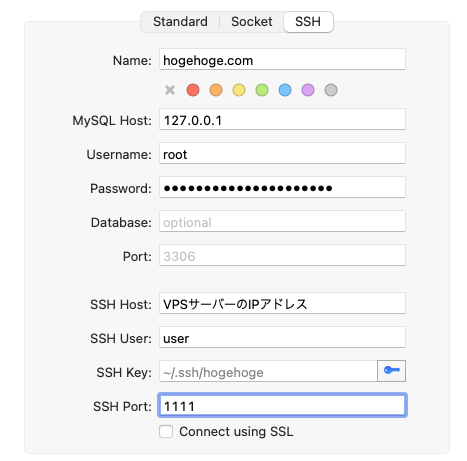Enable the Connect using SSL checkbox
This screenshot has width=467, height=461.
point(166,431)
